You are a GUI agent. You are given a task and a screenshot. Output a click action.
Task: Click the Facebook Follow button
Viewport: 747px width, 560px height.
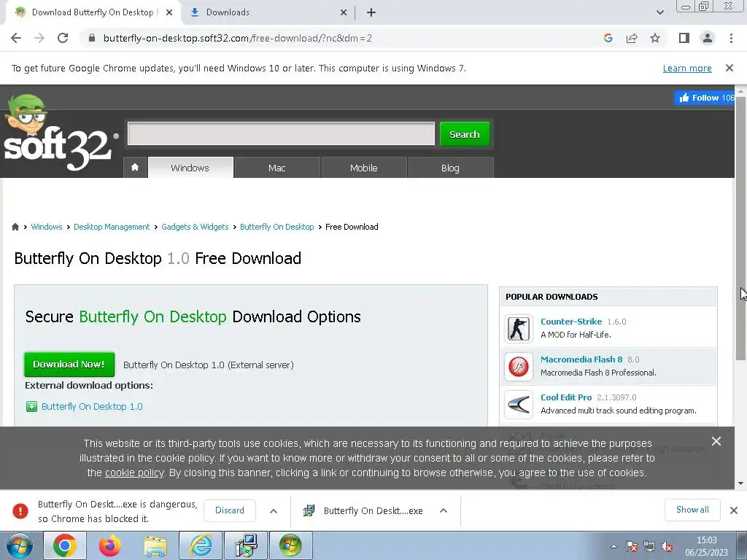[x=705, y=98]
